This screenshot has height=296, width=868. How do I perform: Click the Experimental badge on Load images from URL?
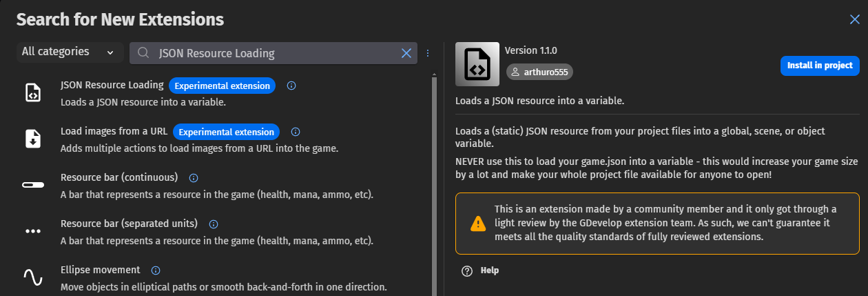pyautogui.click(x=227, y=132)
